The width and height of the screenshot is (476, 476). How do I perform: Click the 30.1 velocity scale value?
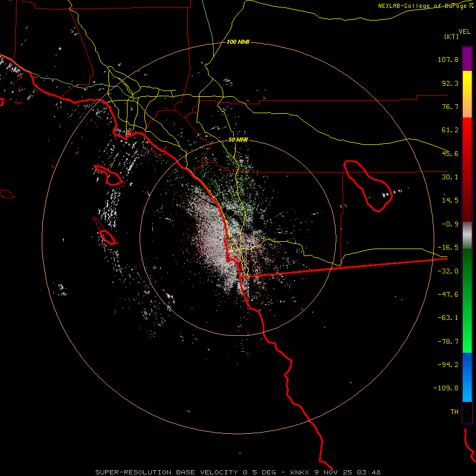point(450,177)
